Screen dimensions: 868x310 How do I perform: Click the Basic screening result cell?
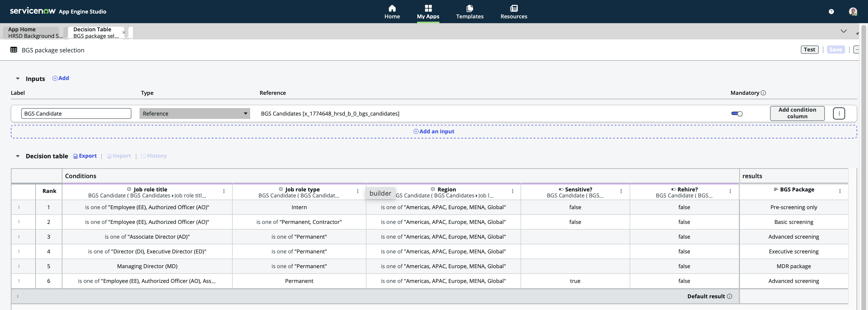(794, 222)
